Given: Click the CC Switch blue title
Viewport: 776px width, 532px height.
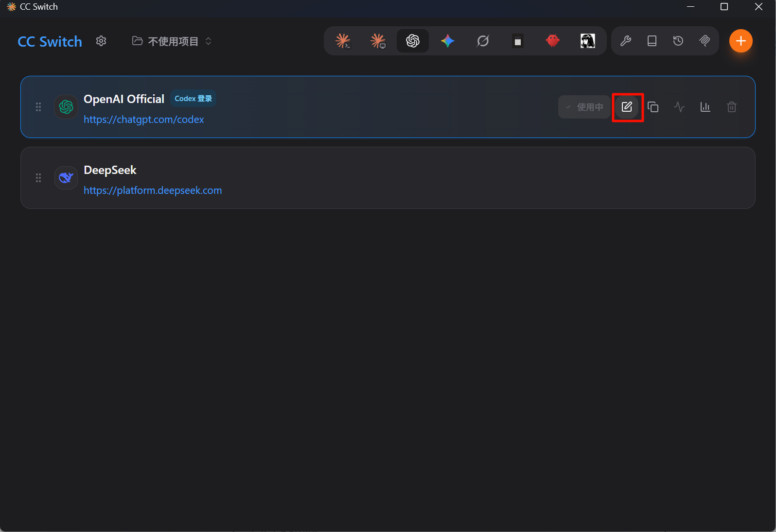Looking at the screenshot, I should (x=50, y=42).
